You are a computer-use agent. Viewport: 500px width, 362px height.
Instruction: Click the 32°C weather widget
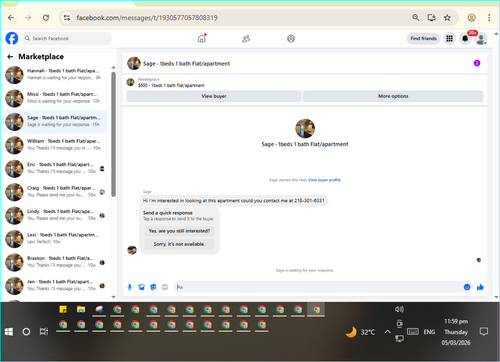(x=361, y=332)
